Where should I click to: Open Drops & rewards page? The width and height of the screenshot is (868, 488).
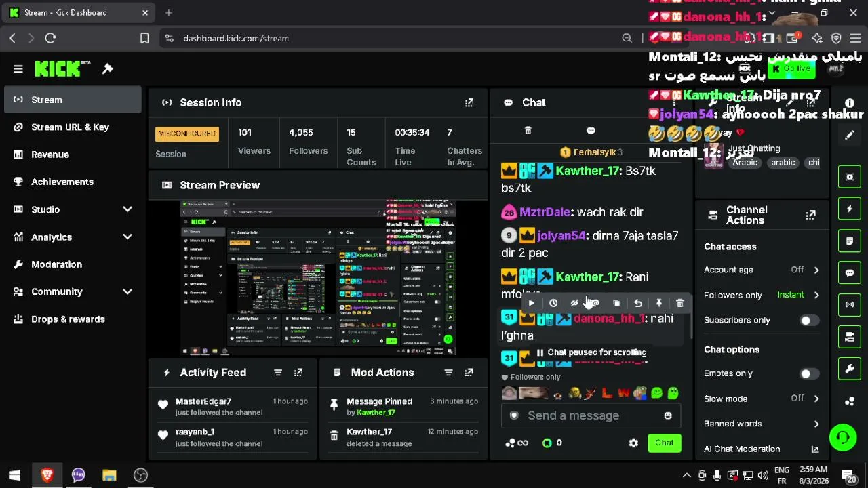73,319
